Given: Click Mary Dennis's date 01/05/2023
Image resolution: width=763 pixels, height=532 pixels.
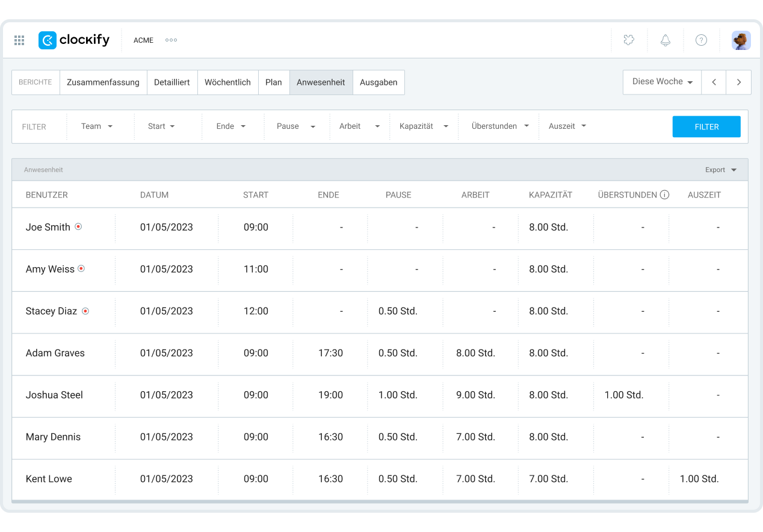Looking at the screenshot, I should tap(167, 437).
